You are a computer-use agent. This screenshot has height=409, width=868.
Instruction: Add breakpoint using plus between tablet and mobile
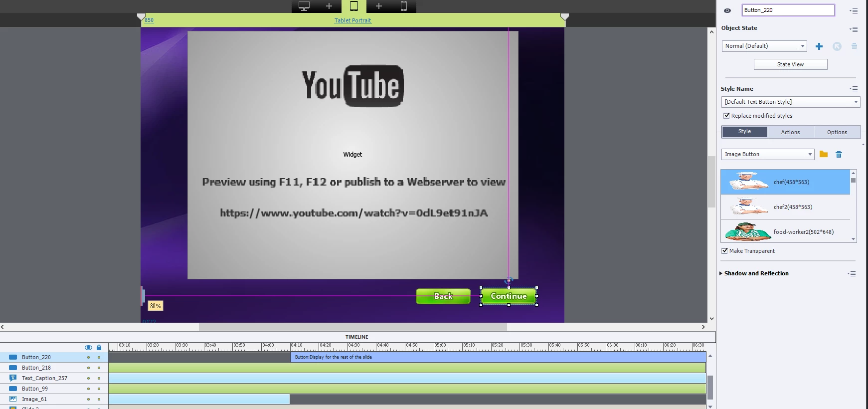pos(379,6)
